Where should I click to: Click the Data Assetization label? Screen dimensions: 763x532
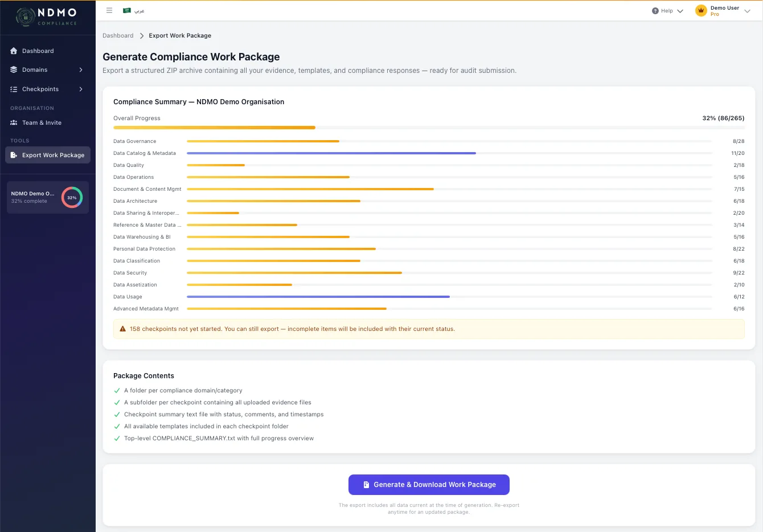tap(136, 285)
